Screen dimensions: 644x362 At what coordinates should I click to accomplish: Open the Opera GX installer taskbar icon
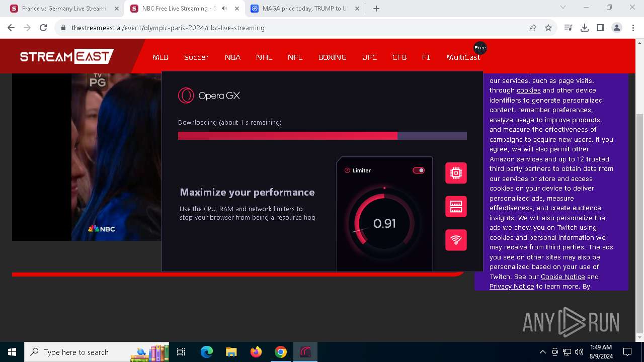[305, 352]
